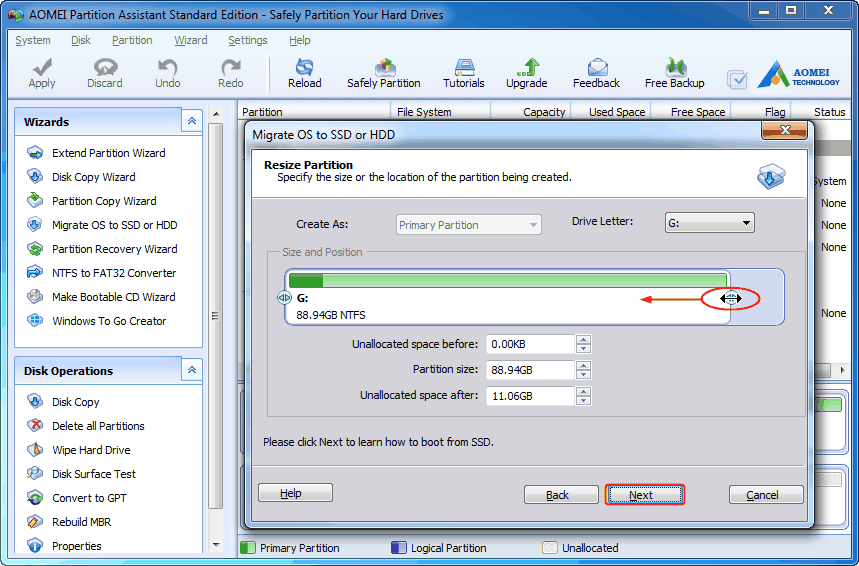Open the Create As Primary Partition dropdown
Viewport: 859px width, 566px height.
pyautogui.click(x=468, y=225)
